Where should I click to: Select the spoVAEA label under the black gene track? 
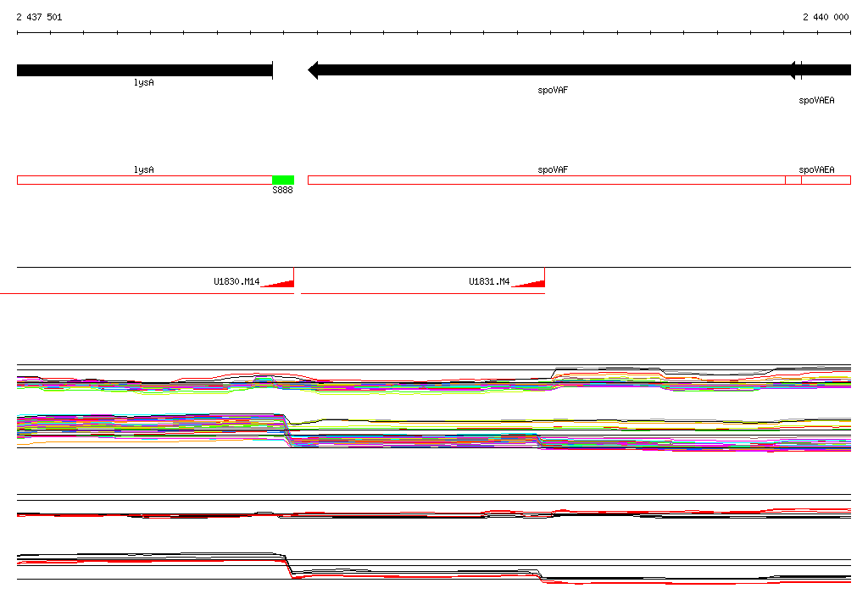tap(816, 100)
